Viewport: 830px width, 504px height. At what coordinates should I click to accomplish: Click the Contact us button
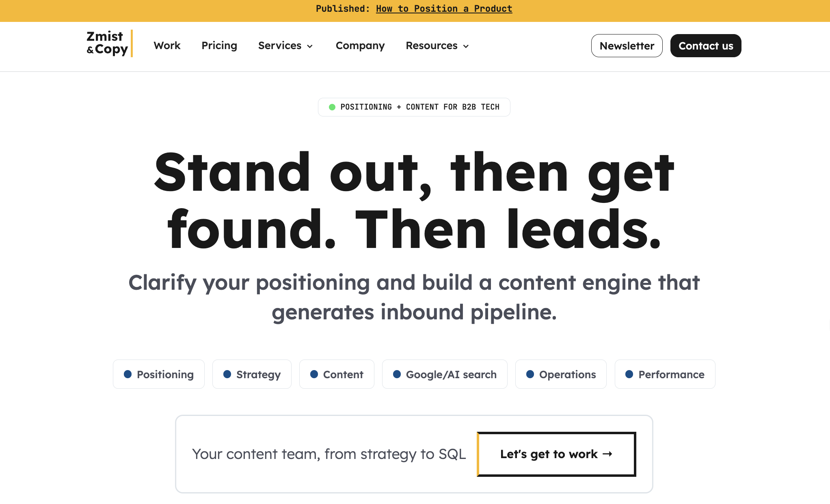point(706,46)
